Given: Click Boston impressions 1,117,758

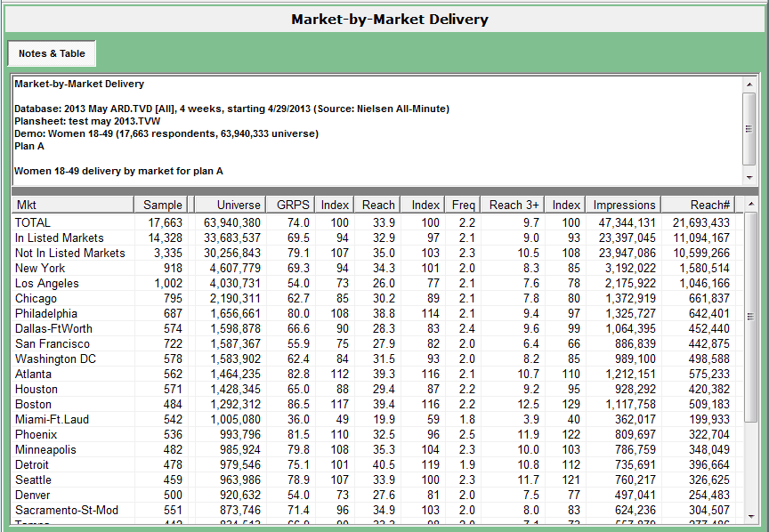Looking at the screenshot, I should click(x=630, y=405).
